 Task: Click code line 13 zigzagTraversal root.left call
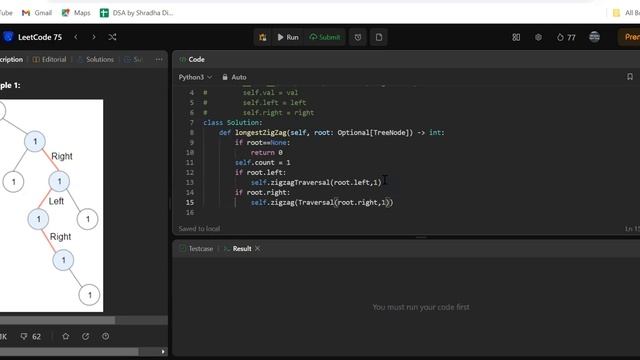[x=316, y=182]
